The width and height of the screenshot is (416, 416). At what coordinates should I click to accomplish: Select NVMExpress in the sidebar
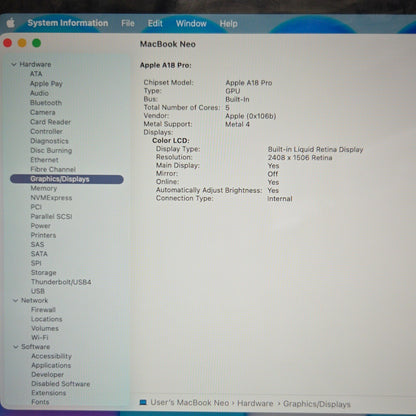(51, 198)
